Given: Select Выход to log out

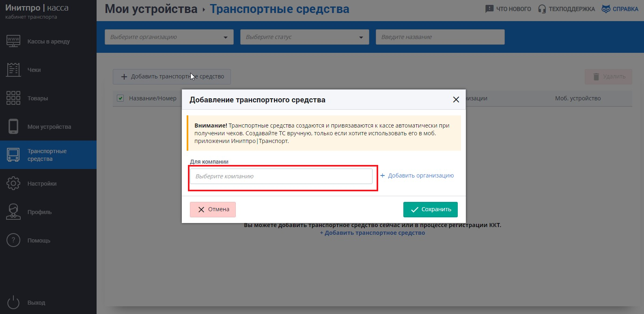Looking at the screenshot, I should click(48, 303).
